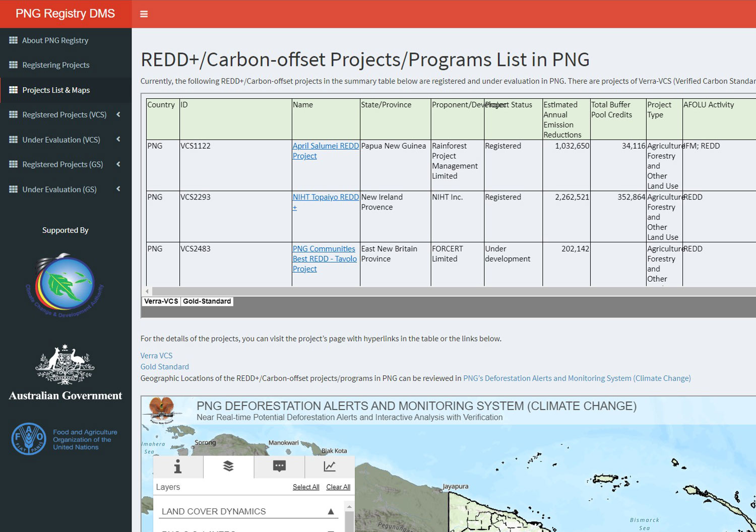Expand Under Evaluation (VCS) submenu arrow

[x=118, y=139]
